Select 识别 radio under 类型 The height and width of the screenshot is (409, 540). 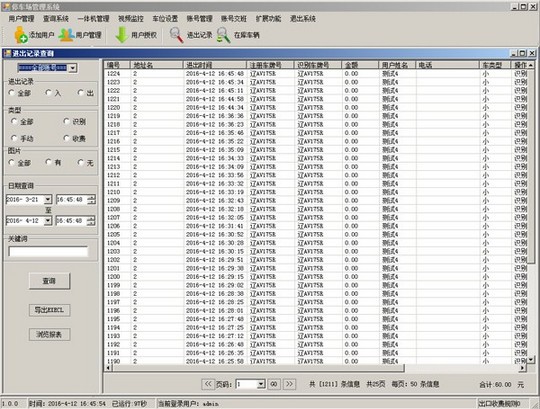point(66,121)
